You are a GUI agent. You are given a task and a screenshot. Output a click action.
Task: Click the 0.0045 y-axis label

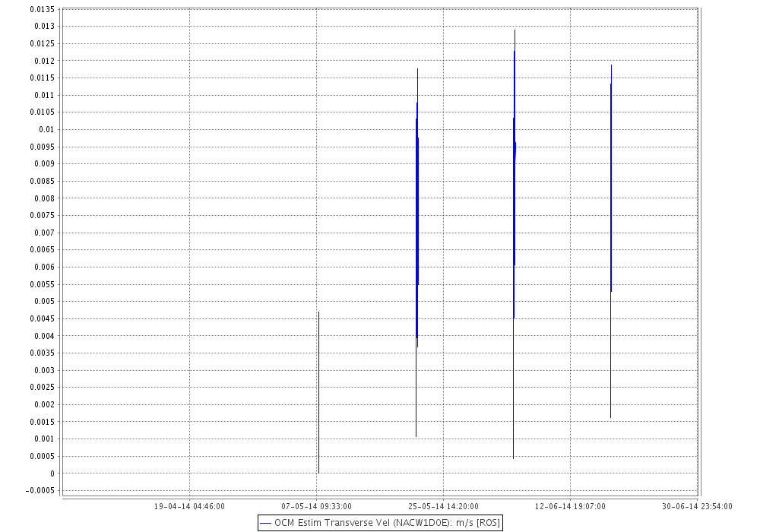42,318
